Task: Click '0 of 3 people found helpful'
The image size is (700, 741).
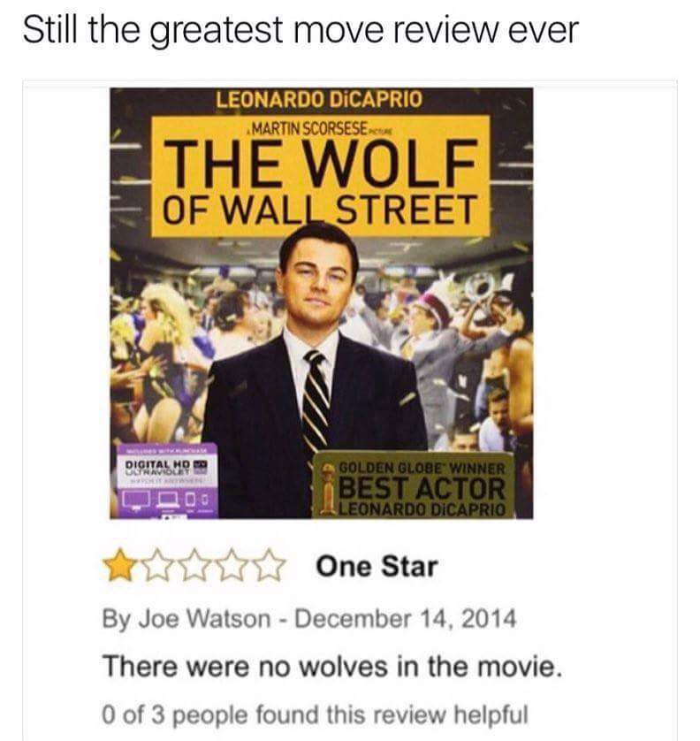Action: (x=315, y=714)
